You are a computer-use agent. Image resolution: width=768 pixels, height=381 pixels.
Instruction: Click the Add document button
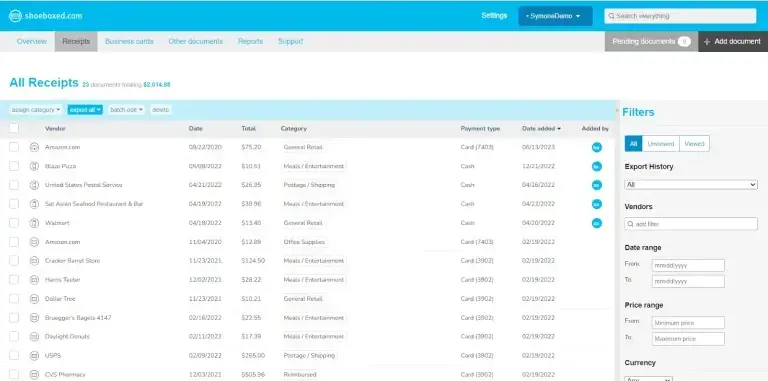733,42
